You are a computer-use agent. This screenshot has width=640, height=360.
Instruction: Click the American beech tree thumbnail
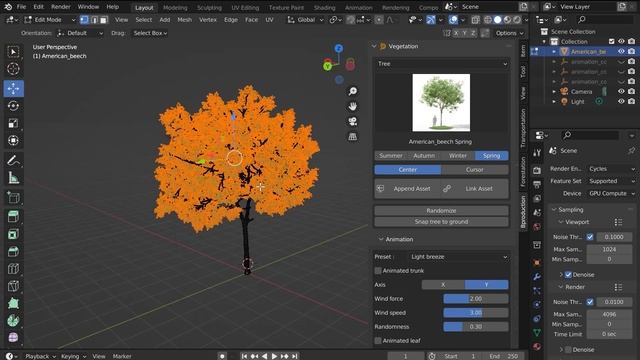click(441, 102)
